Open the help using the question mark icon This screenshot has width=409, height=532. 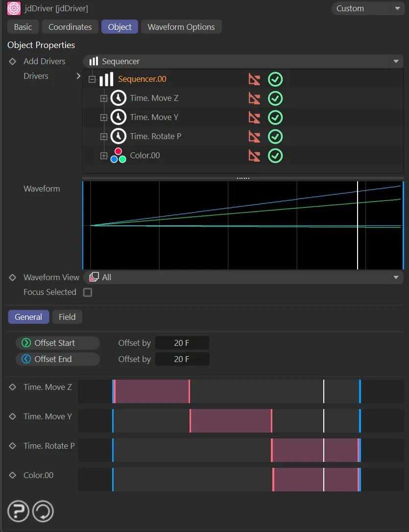tap(18, 511)
